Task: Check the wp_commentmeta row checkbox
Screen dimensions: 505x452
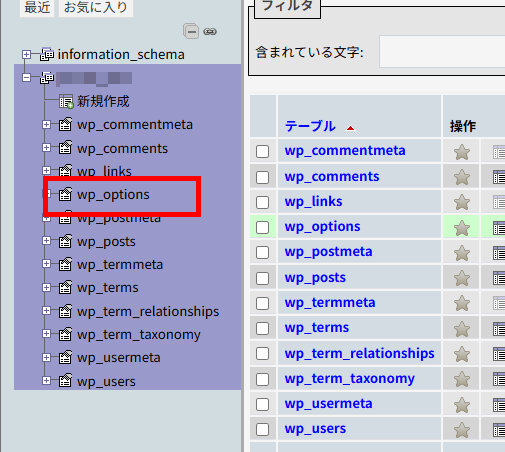Action: coord(262,151)
